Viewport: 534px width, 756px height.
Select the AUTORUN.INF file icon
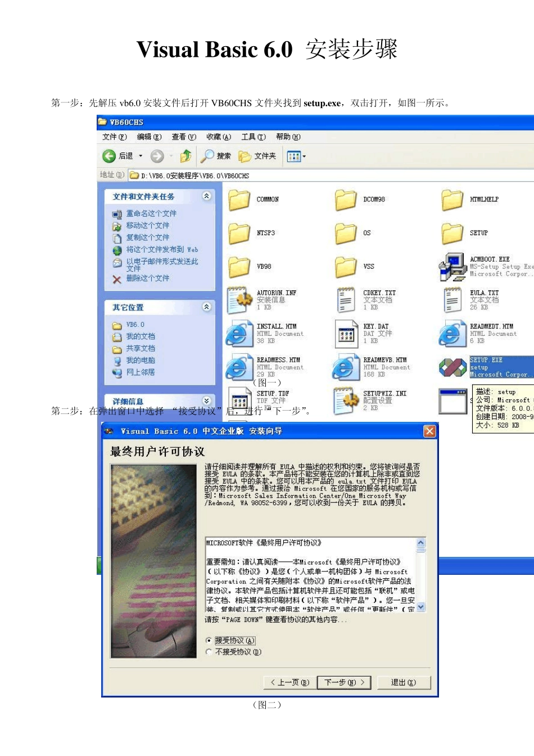tap(239, 300)
